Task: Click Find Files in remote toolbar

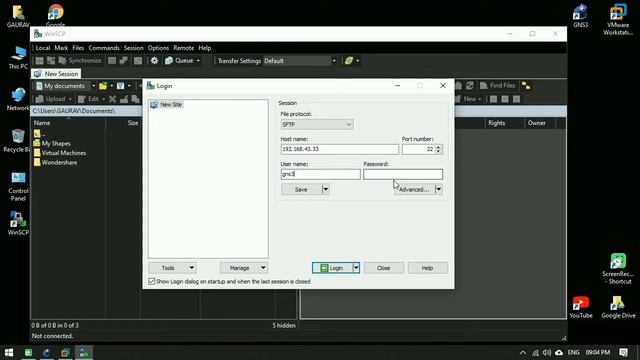Action: 498,86
